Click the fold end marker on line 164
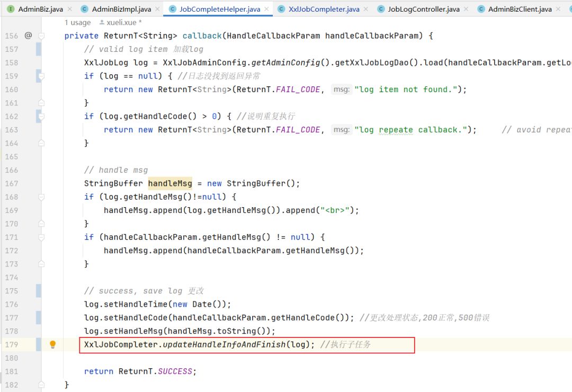This screenshot has height=392, width=572. (x=42, y=143)
